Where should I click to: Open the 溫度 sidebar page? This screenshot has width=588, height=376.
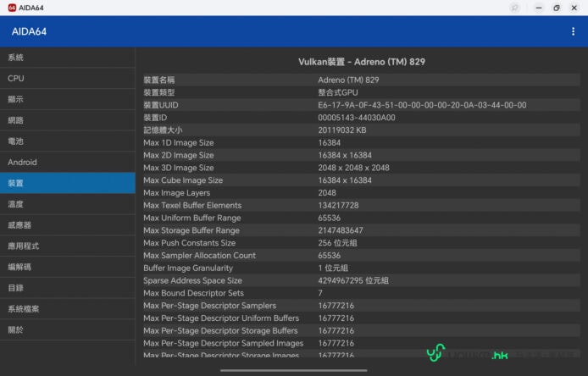click(68, 204)
